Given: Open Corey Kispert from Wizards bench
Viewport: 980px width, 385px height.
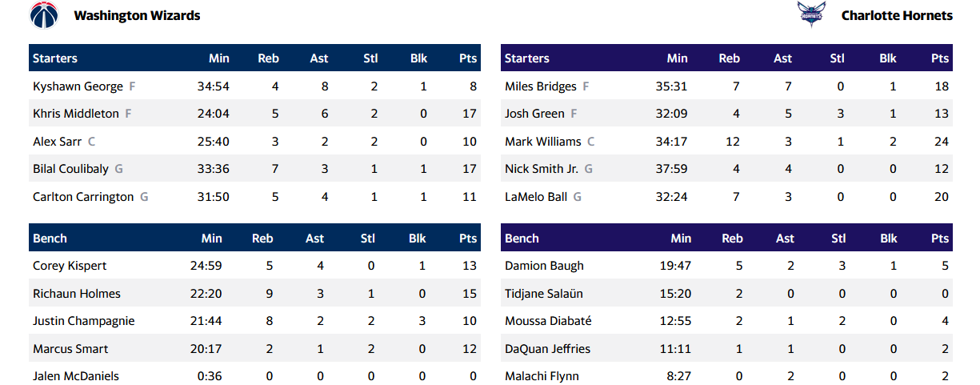Looking at the screenshot, I should (x=70, y=266).
